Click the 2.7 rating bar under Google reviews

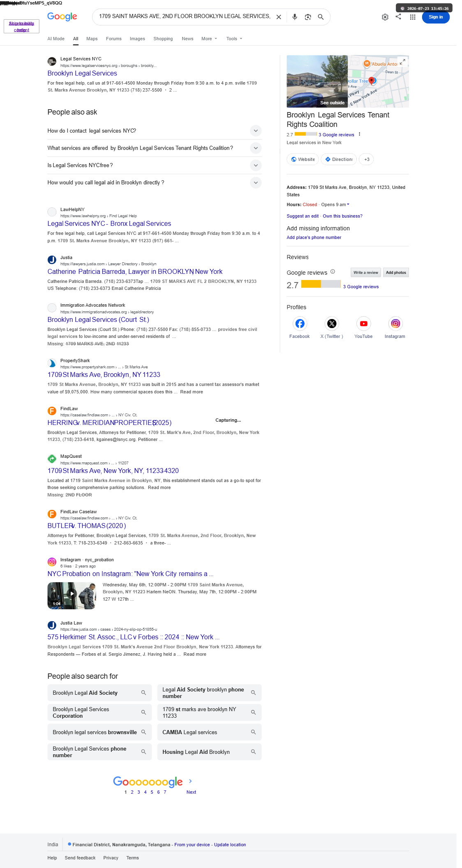point(321,284)
